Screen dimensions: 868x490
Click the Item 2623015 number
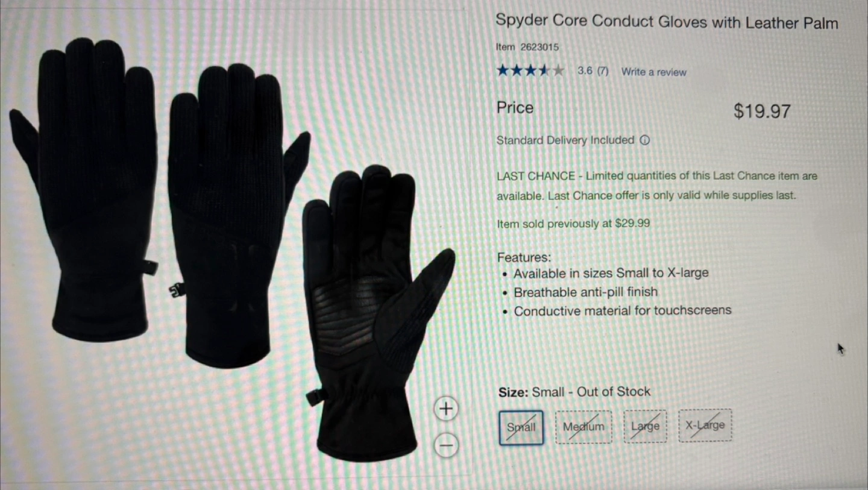pos(527,47)
